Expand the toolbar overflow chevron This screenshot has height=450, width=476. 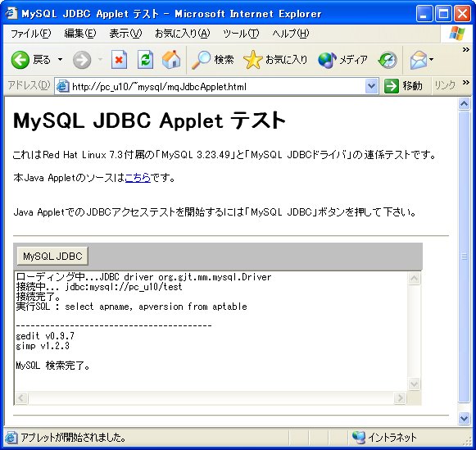point(465,49)
